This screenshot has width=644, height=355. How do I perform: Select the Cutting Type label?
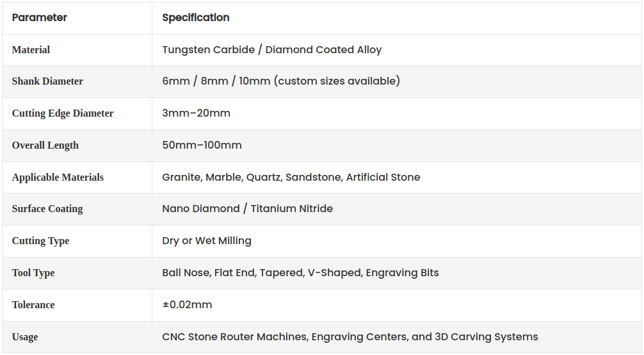[x=40, y=241]
